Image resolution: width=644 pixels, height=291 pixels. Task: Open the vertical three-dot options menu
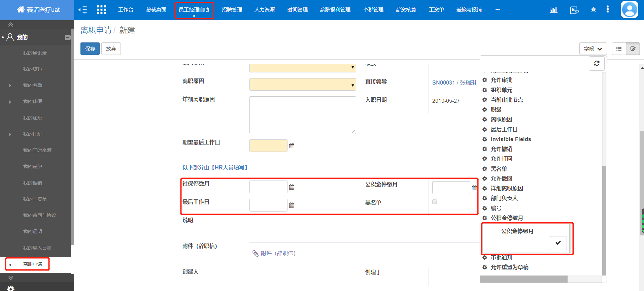pos(608,9)
